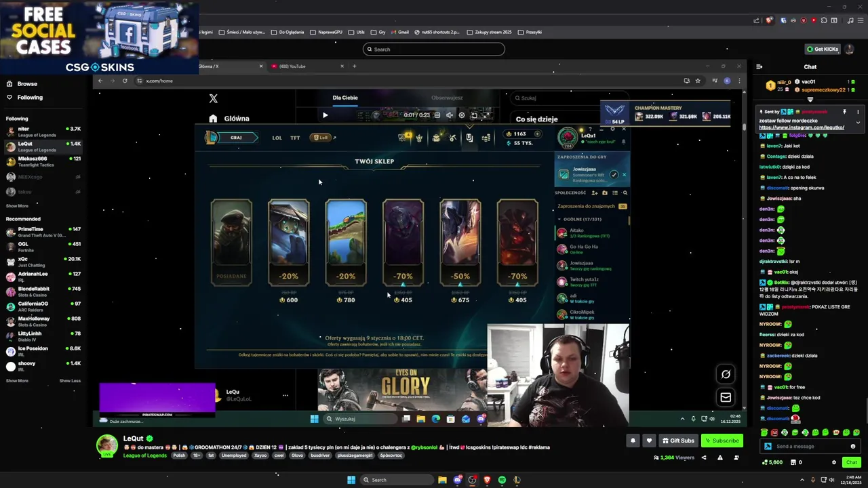Viewport: 868px width, 488px height.
Task: Expand Show More under Recommended
Action: (x=17, y=381)
